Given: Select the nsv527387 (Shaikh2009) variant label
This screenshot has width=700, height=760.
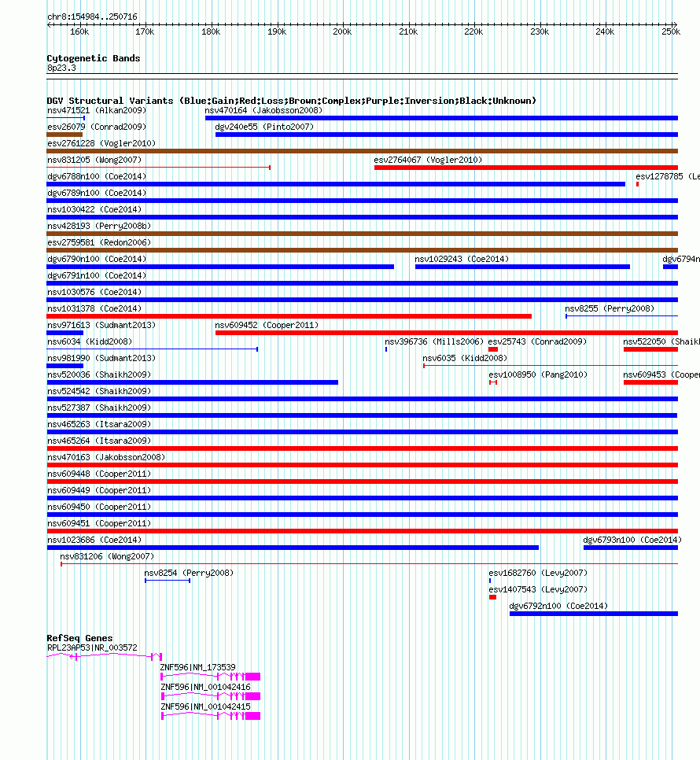Looking at the screenshot, I should point(99,408).
